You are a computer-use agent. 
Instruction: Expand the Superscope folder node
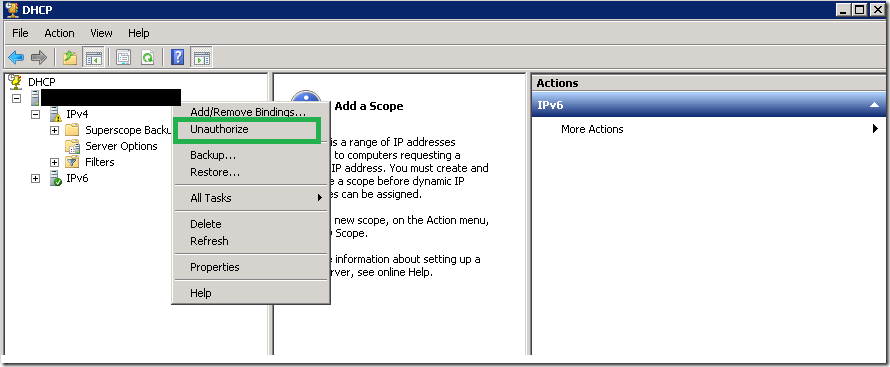54,130
